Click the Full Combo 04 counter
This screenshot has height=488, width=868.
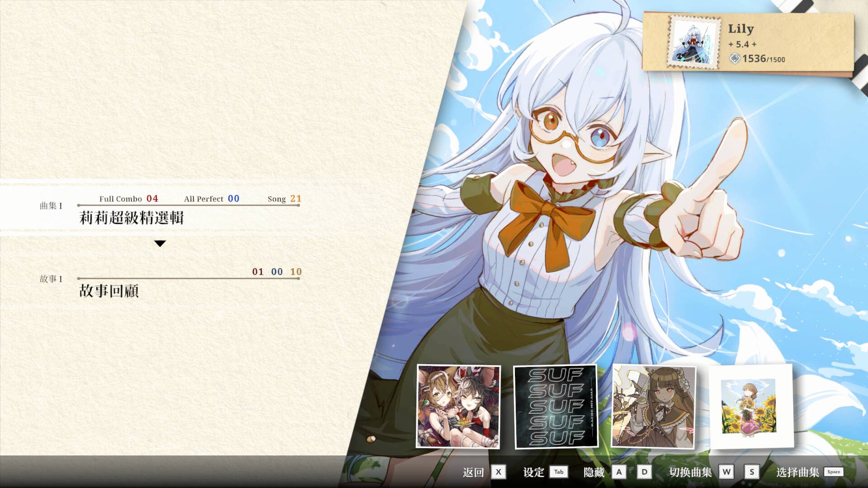click(x=129, y=198)
